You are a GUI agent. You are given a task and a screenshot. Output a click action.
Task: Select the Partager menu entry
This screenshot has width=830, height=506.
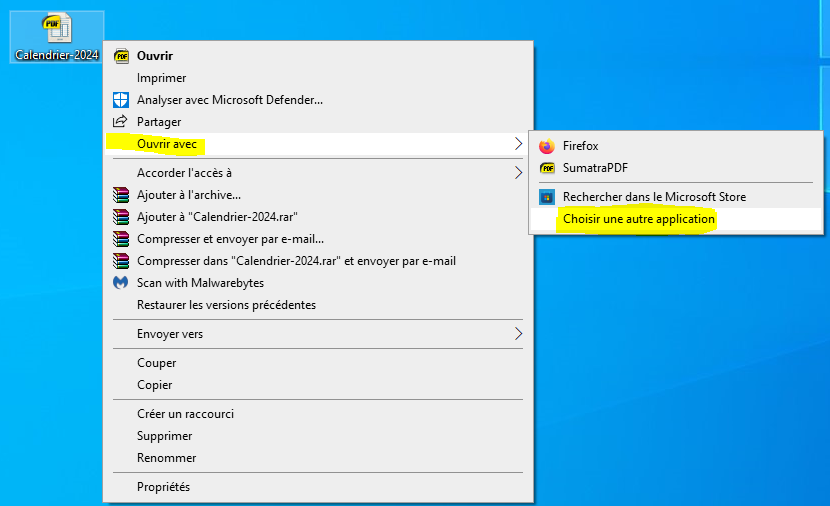[318, 122]
